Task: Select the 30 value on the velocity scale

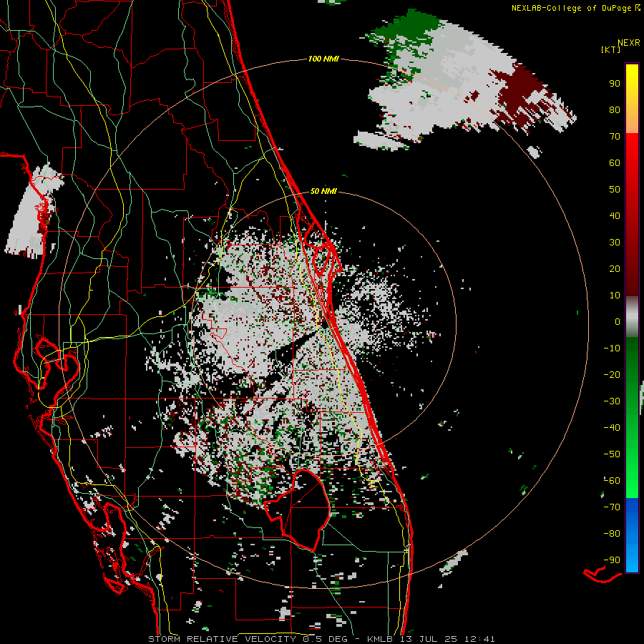Action: coord(615,243)
